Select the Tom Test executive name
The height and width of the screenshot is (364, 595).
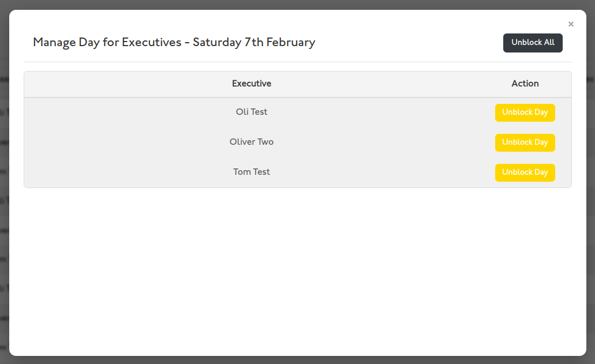point(252,172)
